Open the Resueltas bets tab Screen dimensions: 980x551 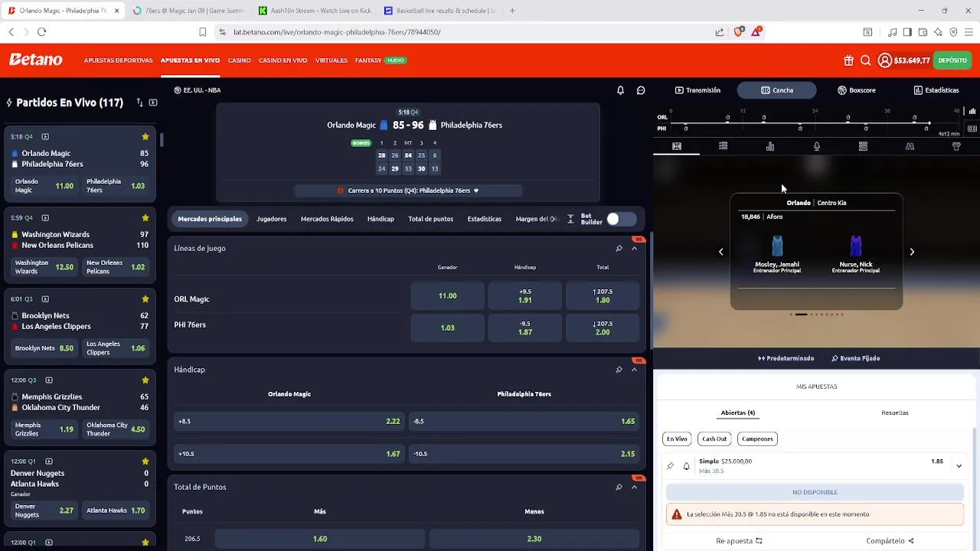point(895,413)
